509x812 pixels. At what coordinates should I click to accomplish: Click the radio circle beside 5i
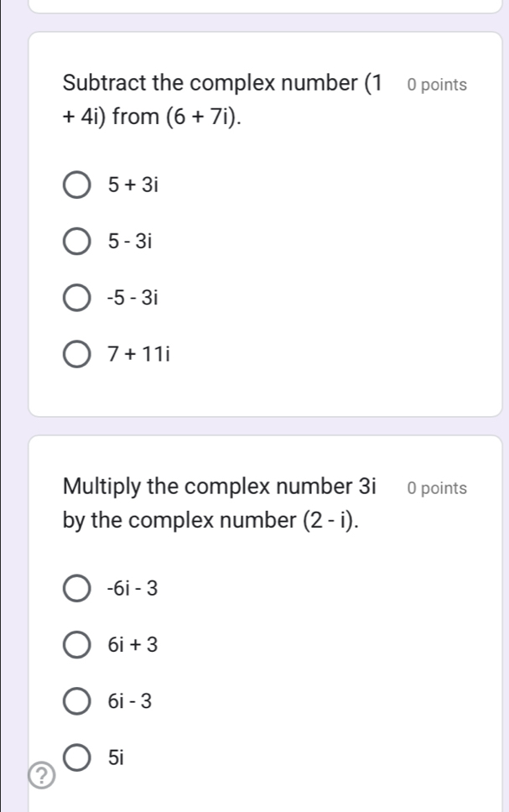click(76, 757)
